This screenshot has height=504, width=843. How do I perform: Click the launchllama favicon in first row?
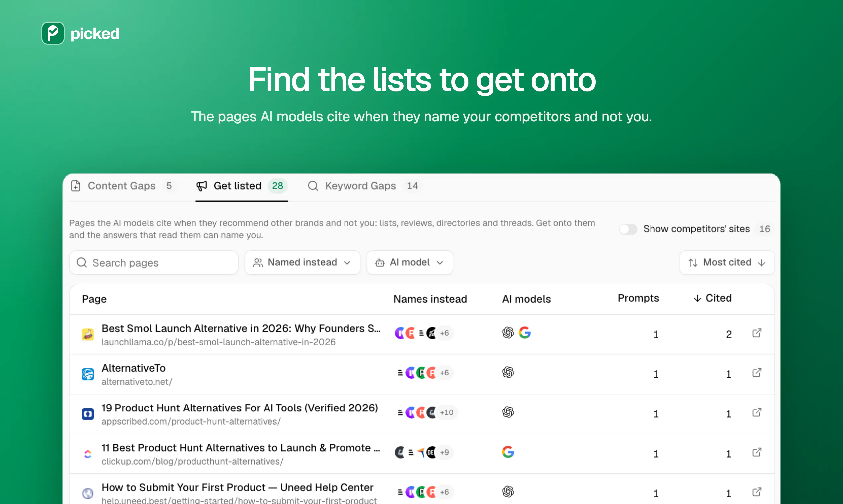click(x=88, y=334)
